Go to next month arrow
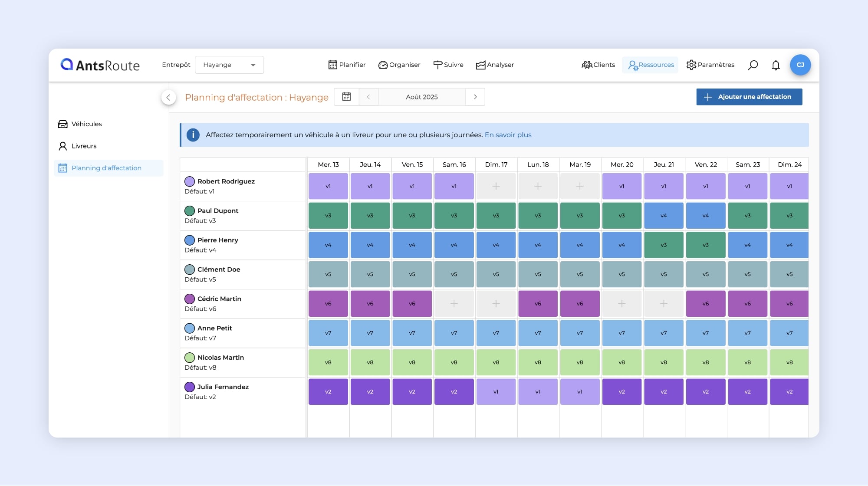Image resolution: width=868 pixels, height=486 pixels. click(475, 97)
